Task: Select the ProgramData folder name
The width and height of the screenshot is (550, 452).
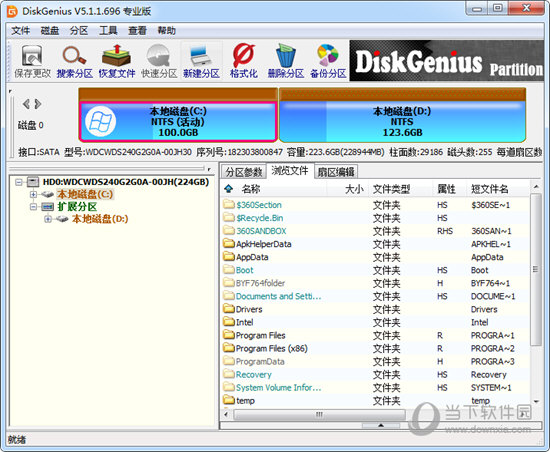Action: coord(260,361)
